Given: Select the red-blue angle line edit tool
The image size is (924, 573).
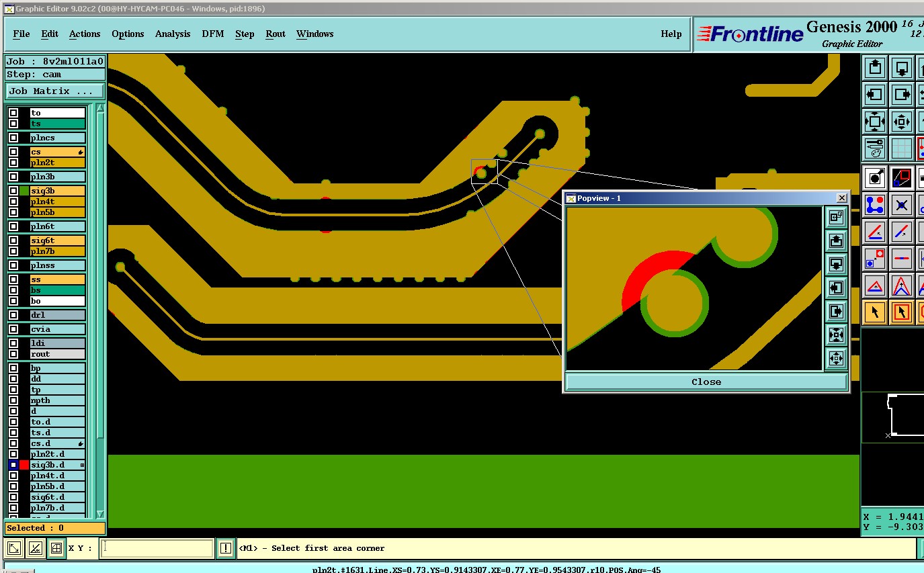Looking at the screenshot, I should coord(874,232).
